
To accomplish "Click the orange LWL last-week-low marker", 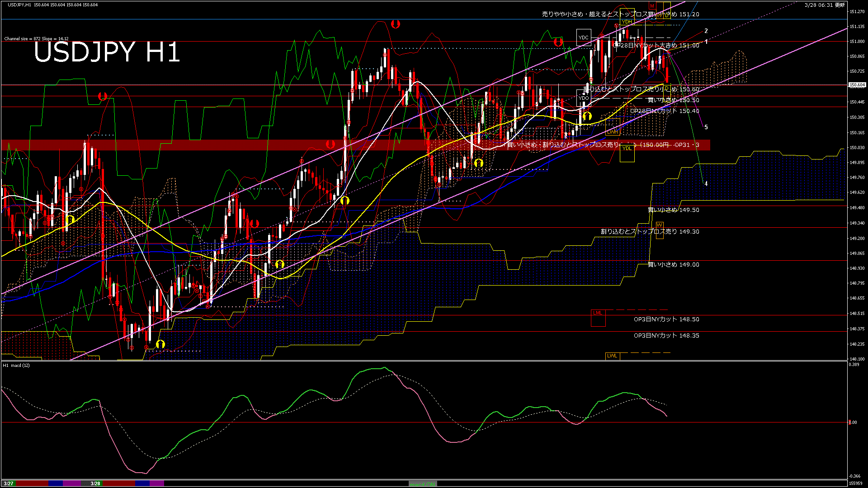I will coord(612,356).
